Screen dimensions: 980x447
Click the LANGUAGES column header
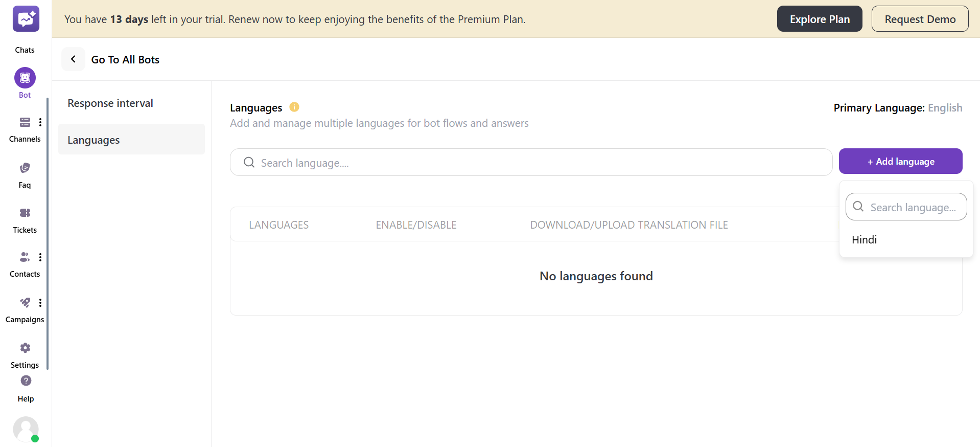pos(278,225)
